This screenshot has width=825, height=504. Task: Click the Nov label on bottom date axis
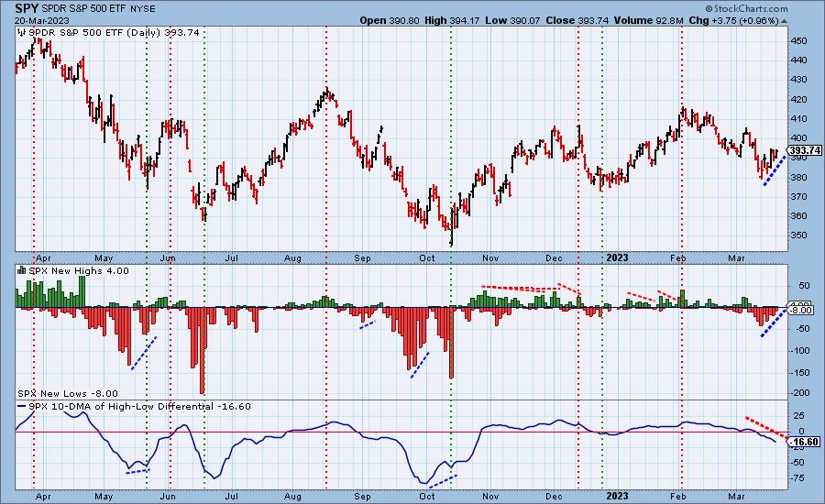[x=490, y=496]
